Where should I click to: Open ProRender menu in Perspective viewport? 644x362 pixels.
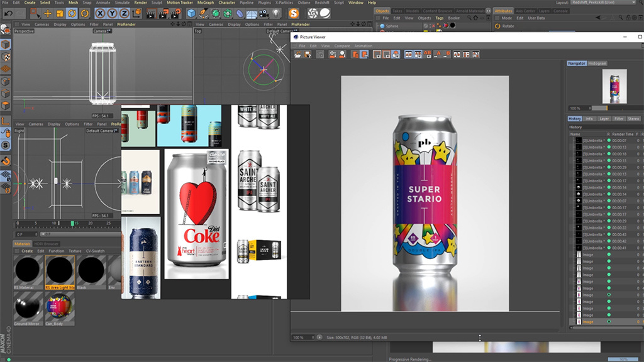click(126, 25)
